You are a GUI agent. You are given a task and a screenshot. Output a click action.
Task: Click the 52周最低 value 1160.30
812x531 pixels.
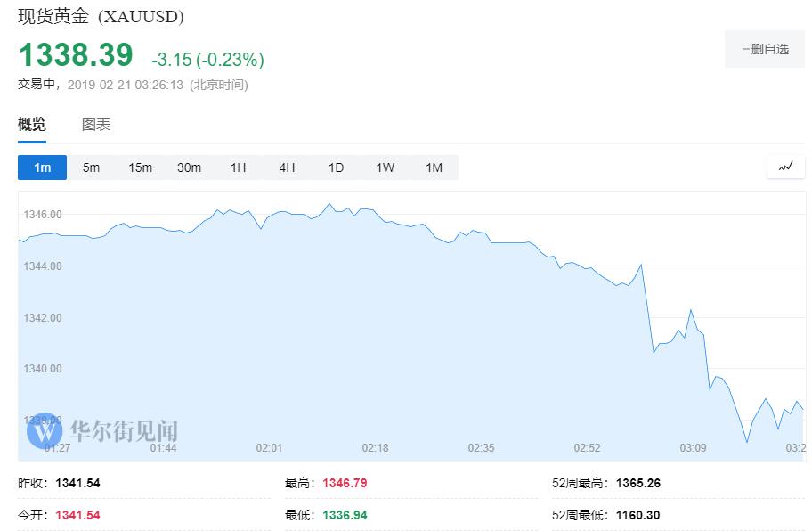[x=637, y=515]
